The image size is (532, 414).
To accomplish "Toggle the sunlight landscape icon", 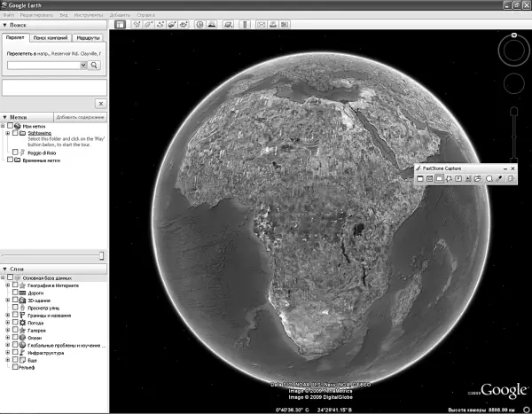I will click(212, 25).
